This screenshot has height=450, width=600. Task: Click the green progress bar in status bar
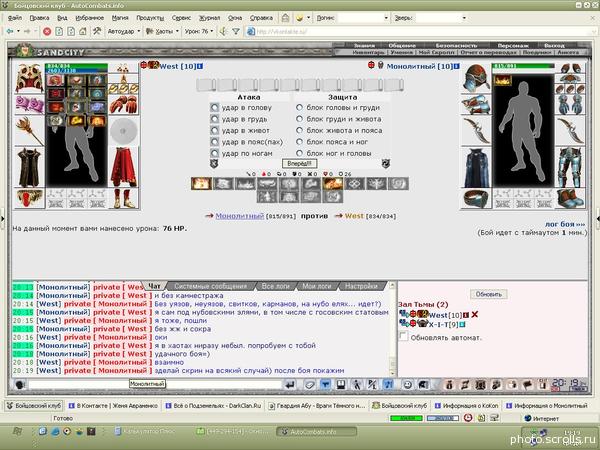(x=406, y=418)
